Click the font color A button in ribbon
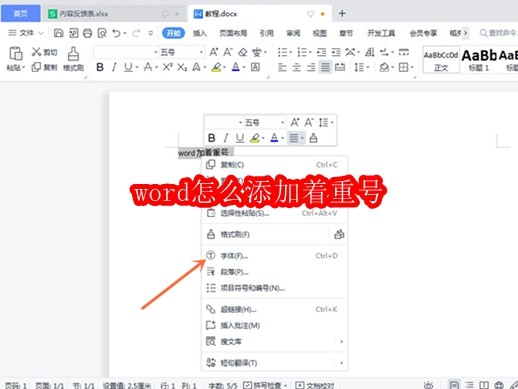This screenshot has height=389, width=518. (x=236, y=67)
